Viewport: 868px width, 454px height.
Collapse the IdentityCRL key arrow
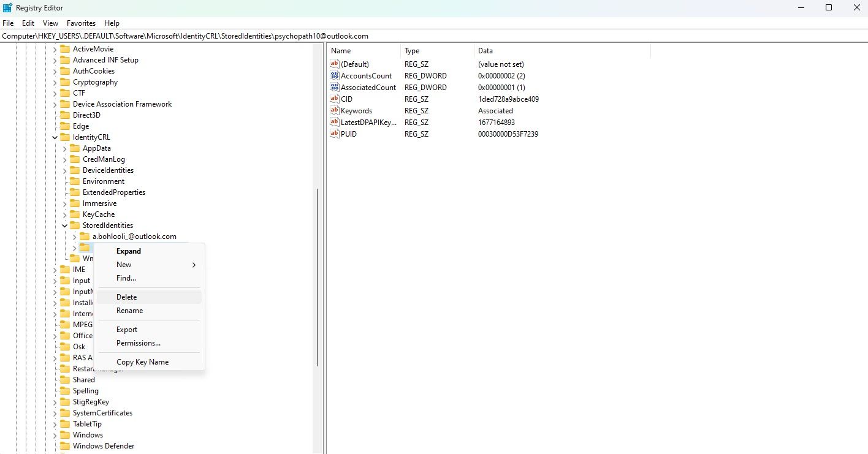pyautogui.click(x=55, y=137)
